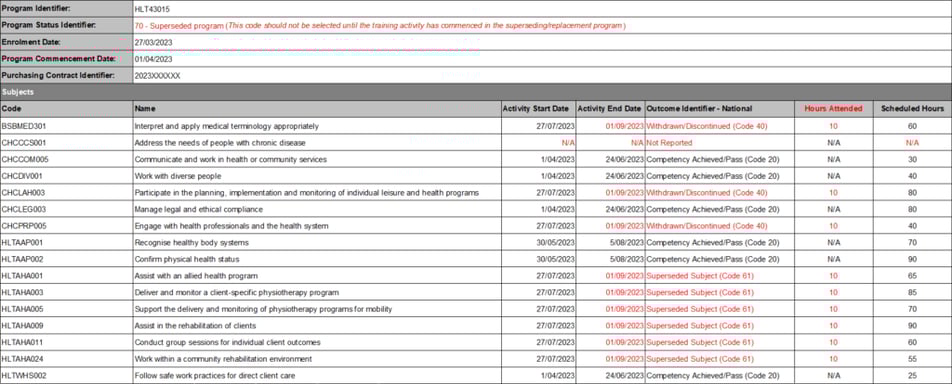952x384 pixels.
Task: Click scheduled hours 25 for HLTWHS002
Action: pyautogui.click(x=913, y=375)
